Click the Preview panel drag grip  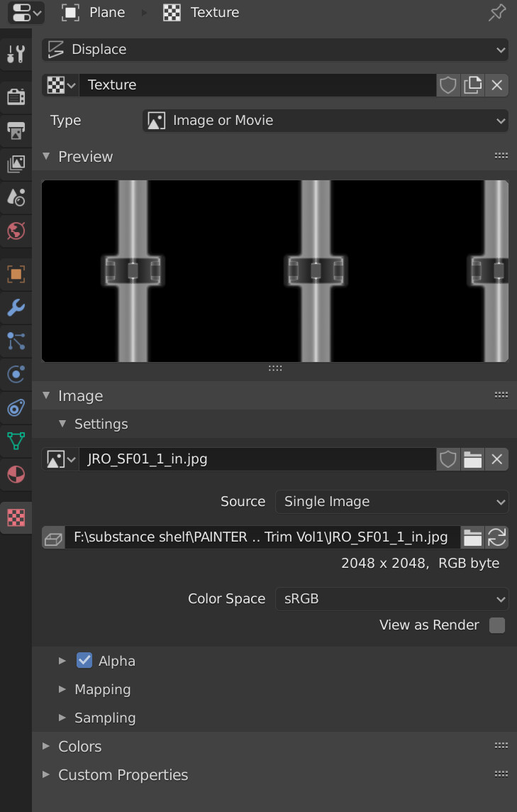[501, 156]
